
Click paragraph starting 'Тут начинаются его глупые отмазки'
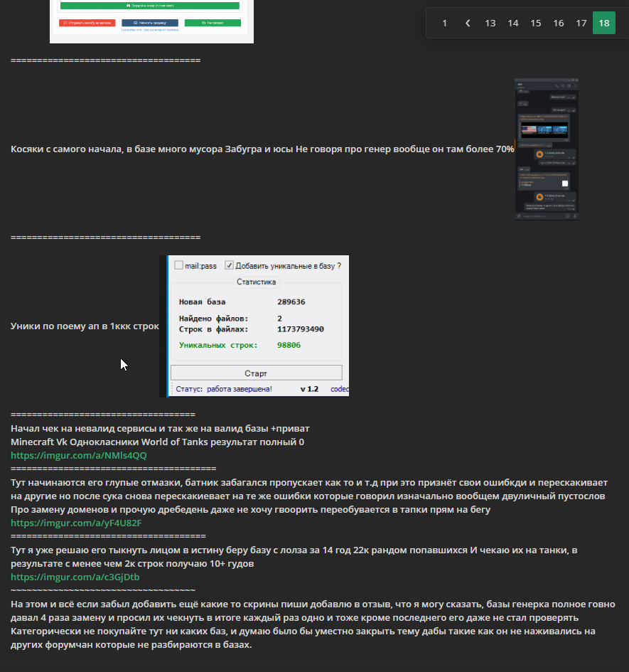(309, 496)
